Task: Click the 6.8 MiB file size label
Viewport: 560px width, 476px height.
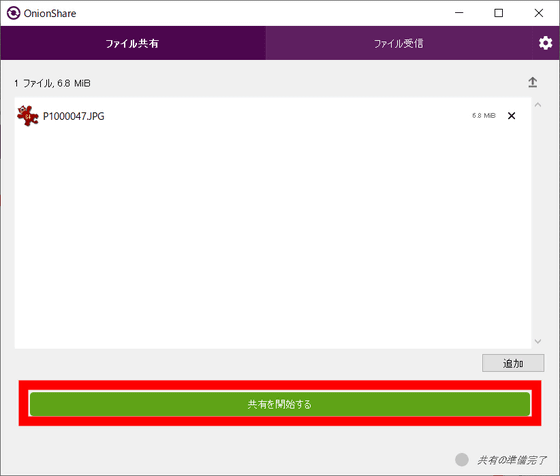Action: [484, 115]
